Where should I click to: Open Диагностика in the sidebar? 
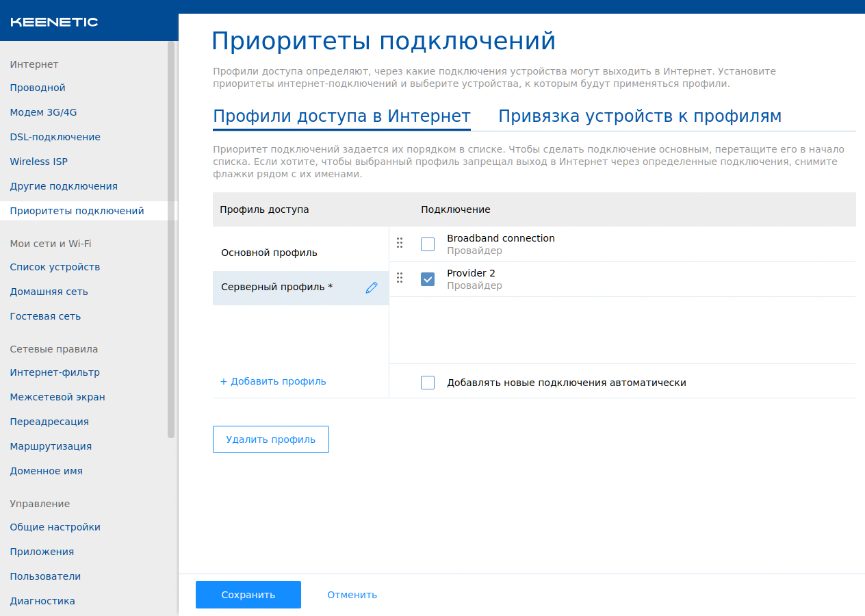click(42, 601)
